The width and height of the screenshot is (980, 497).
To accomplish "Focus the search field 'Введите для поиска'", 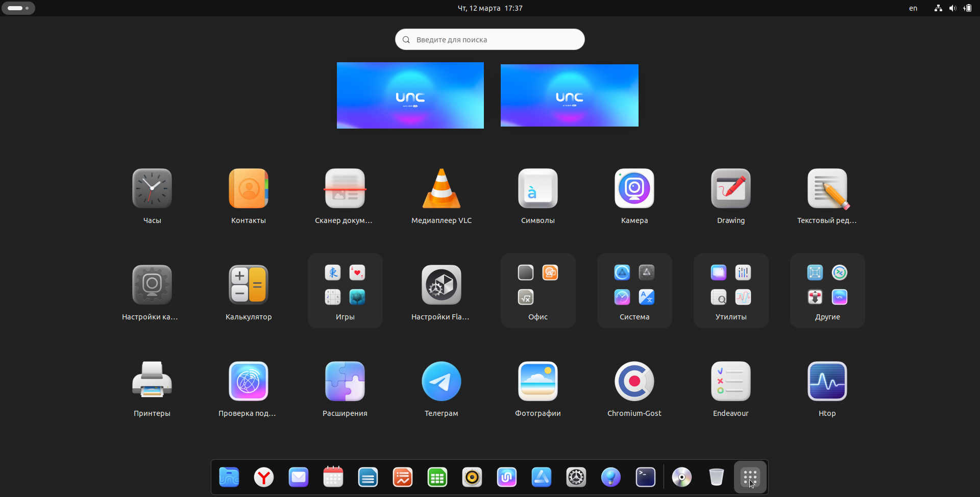I will point(489,40).
